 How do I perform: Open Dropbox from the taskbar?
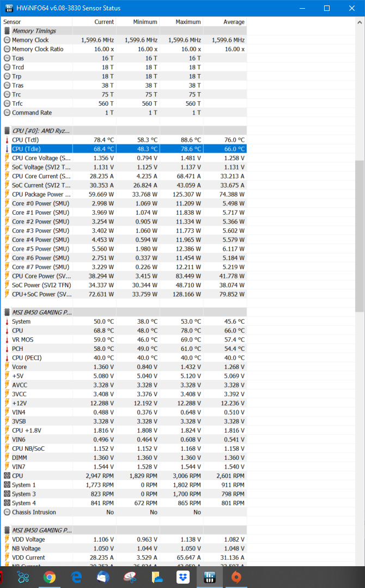[x=183, y=577]
